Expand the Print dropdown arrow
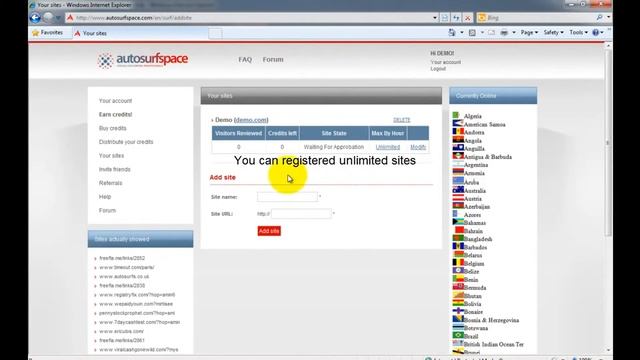640x360 pixels. coord(513,32)
